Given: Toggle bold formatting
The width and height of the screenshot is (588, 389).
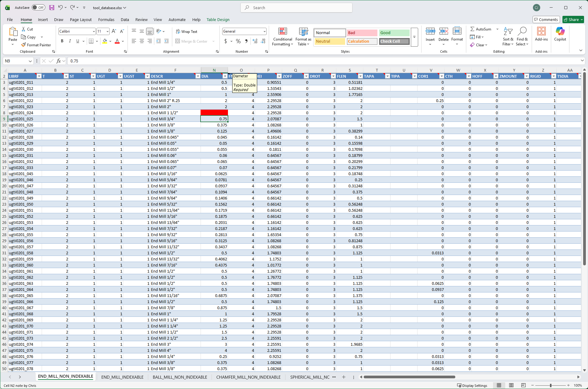Looking at the screenshot, I should (x=62, y=41).
